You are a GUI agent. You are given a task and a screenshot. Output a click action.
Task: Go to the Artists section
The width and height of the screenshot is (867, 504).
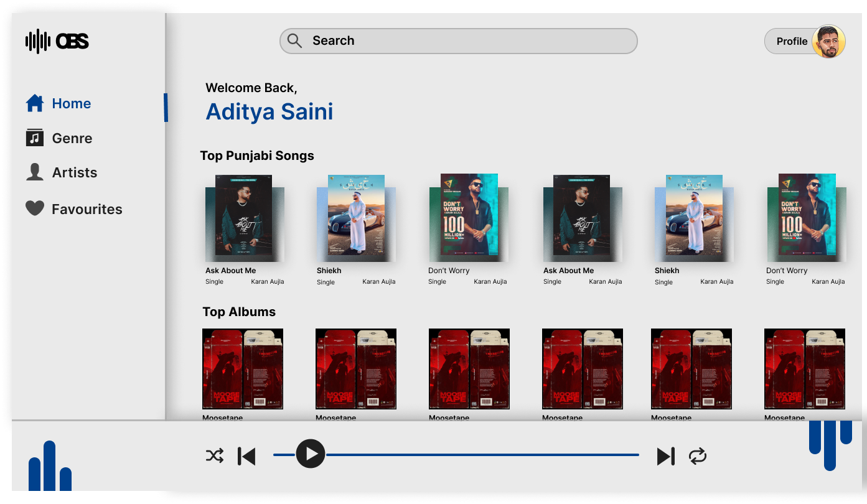(62, 172)
